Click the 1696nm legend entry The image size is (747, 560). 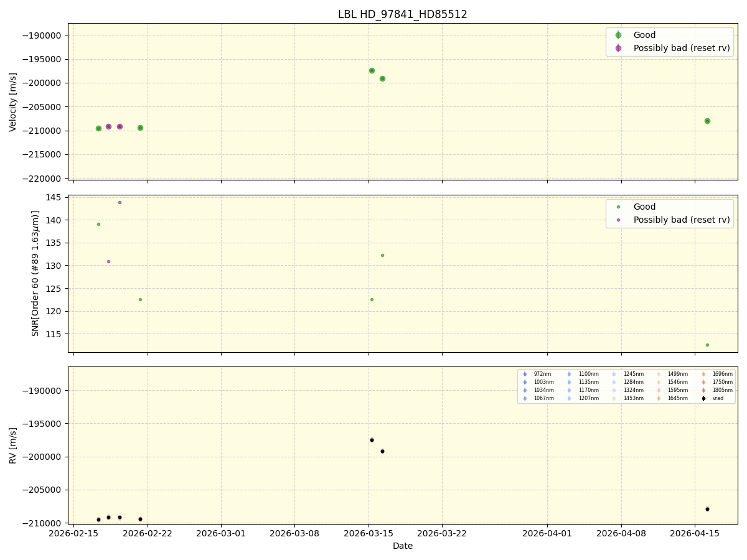coord(717,374)
